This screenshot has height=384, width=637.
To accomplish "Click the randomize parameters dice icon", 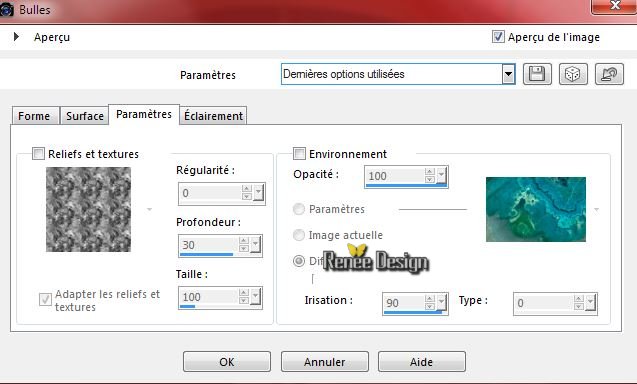I will tap(573, 74).
